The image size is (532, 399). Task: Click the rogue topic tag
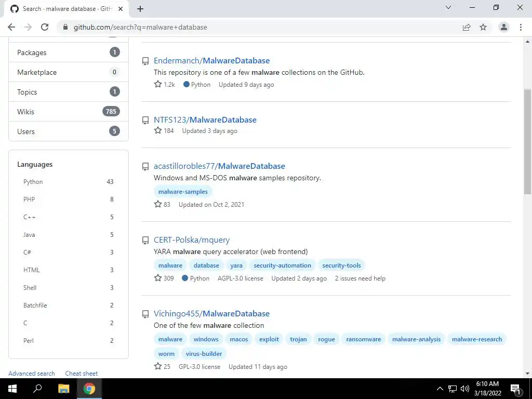326,339
